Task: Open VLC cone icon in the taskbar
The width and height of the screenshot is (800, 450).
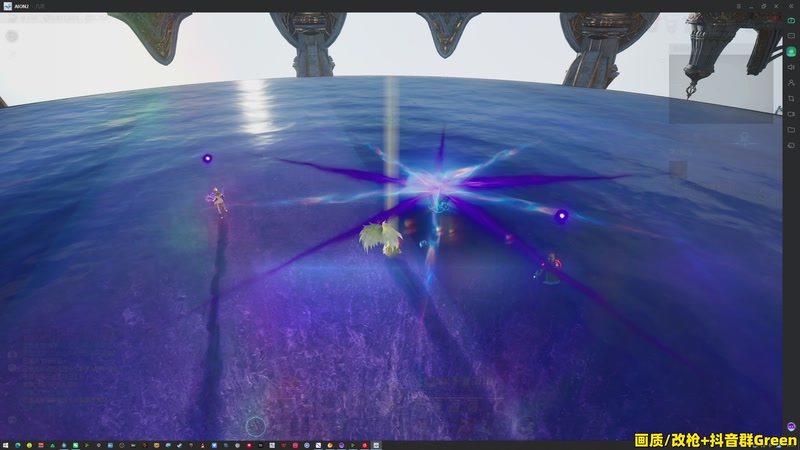Action: pos(203,445)
